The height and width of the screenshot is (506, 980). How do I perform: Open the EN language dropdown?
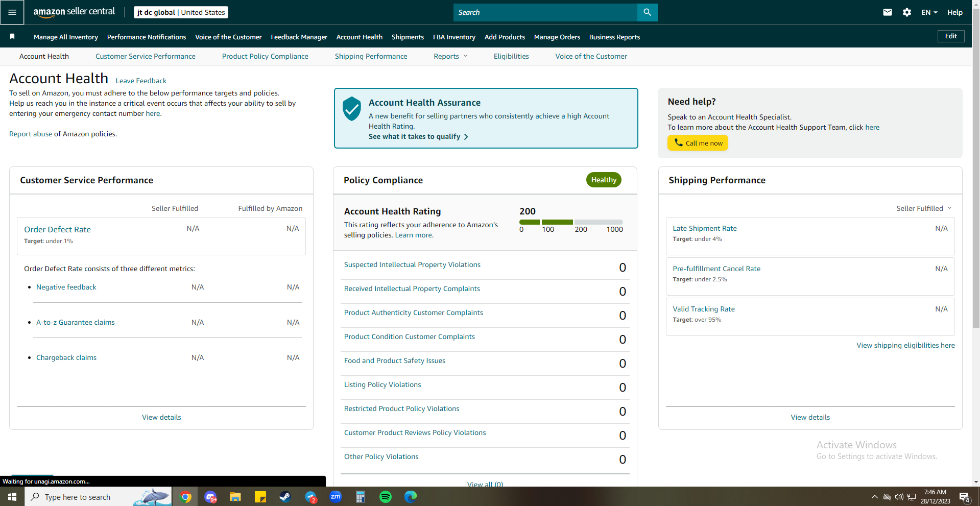point(929,12)
